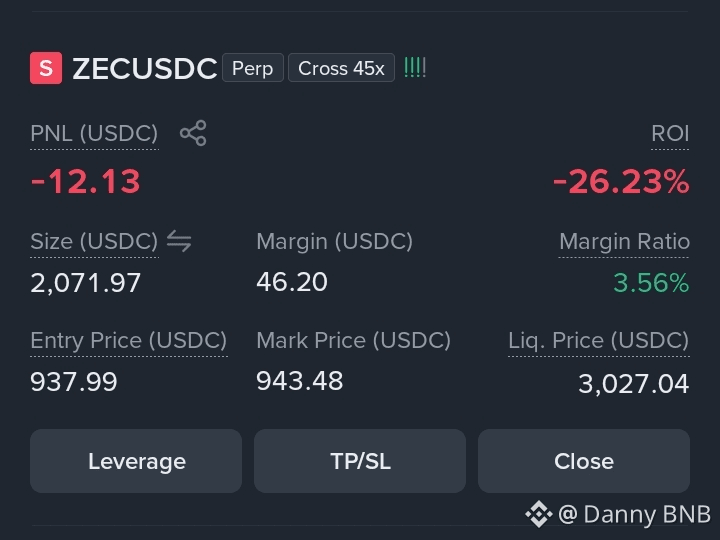This screenshot has width=720, height=540.
Task: Click the Margin value 46.20
Action: [292, 281]
